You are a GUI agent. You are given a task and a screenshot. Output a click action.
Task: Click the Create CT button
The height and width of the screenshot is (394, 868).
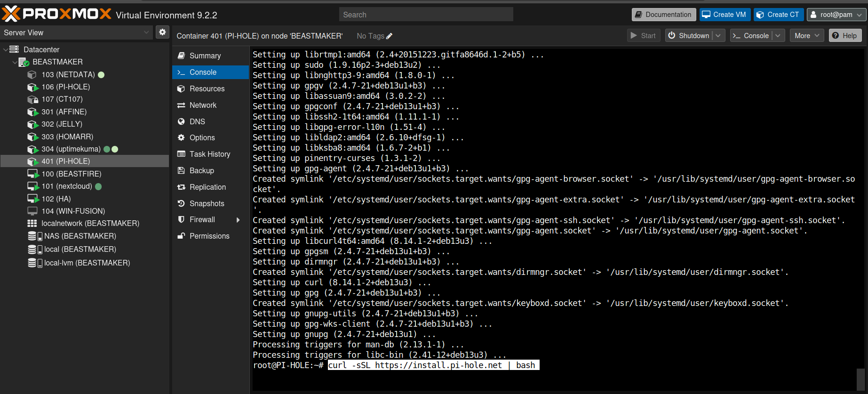point(778,15)
